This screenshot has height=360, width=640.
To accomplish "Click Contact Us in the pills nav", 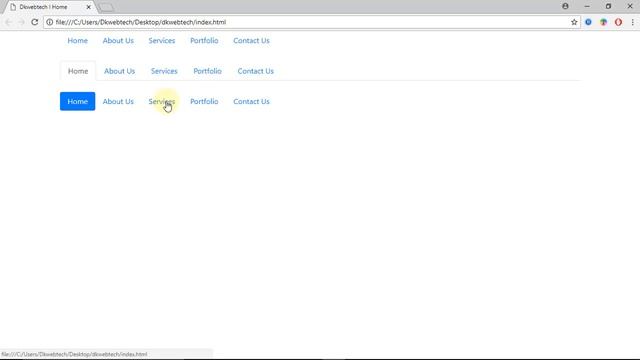I will [251, 101].
